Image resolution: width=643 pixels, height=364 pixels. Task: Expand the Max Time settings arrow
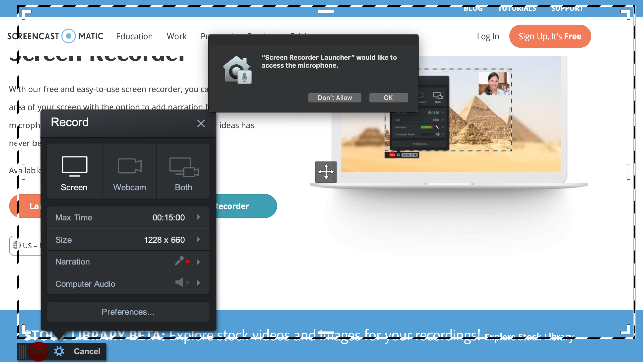(198, 217)
